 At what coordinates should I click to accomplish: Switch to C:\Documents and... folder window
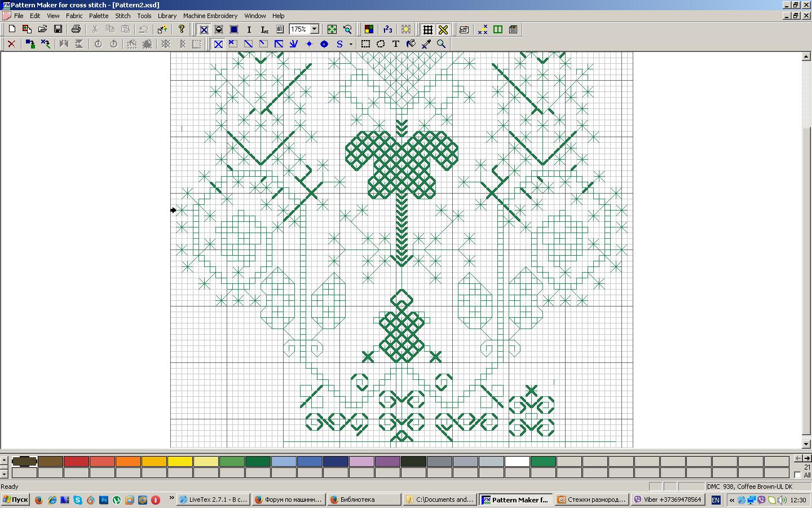(440, 500)
